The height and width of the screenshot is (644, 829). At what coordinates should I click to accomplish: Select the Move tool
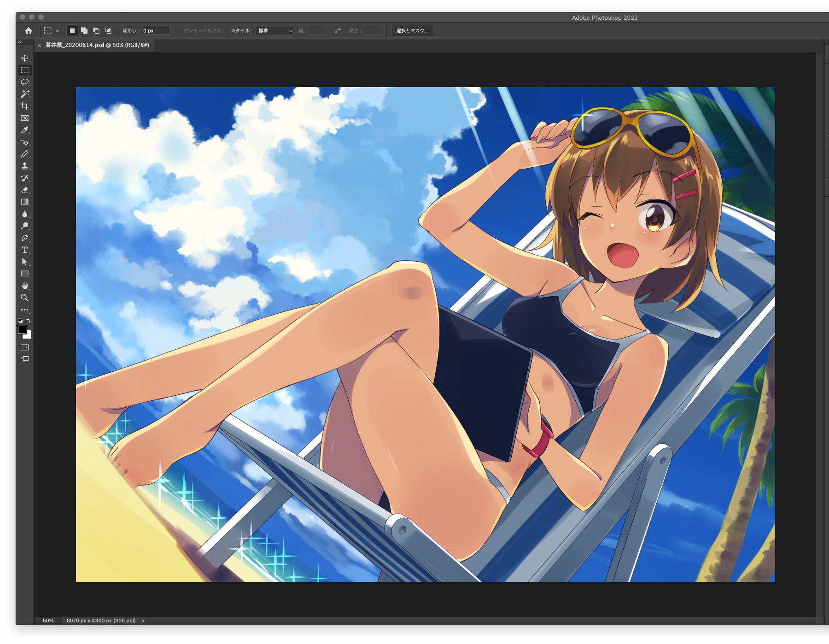coord(25,59)
